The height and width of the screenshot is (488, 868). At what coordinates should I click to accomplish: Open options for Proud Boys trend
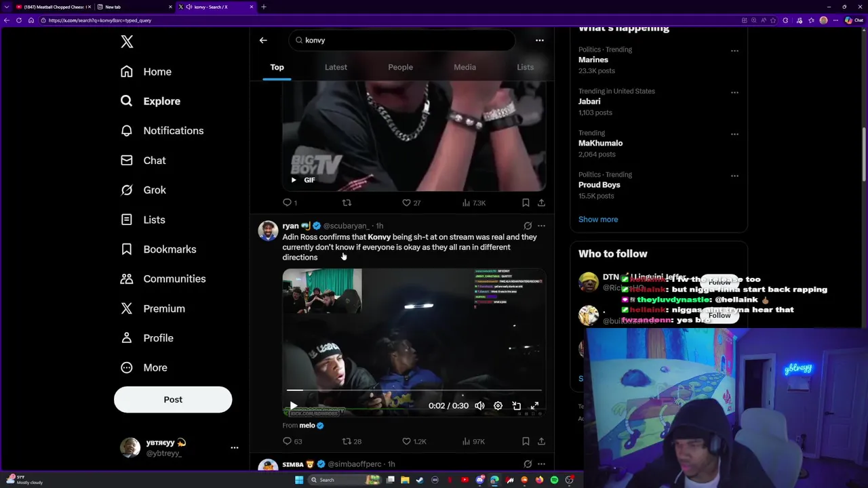coord(734,176)
